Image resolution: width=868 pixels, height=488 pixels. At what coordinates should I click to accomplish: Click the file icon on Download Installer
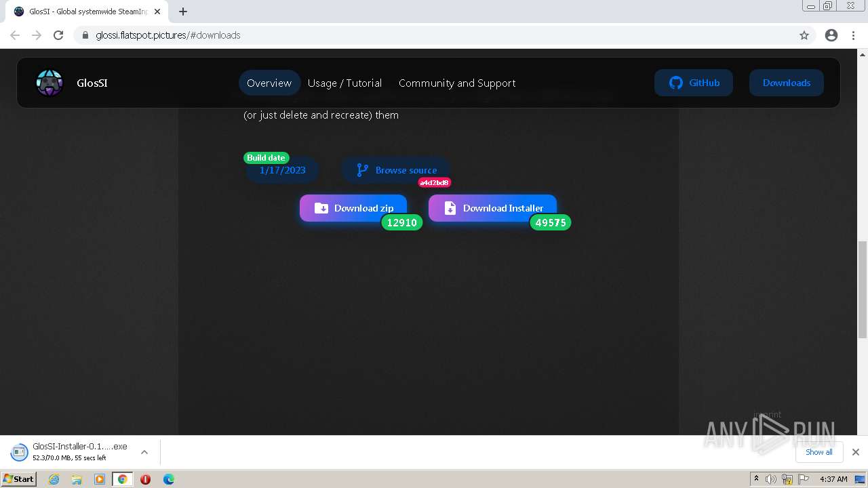[x=450, y=208]
